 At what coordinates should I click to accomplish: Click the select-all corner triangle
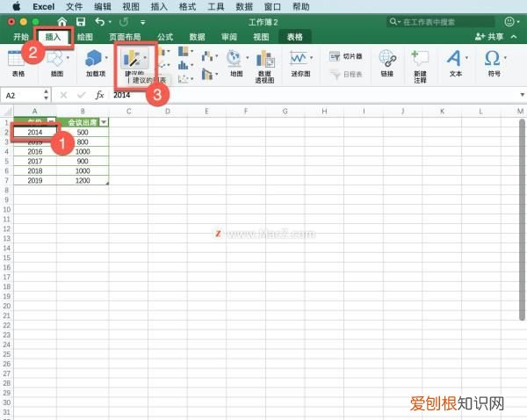pos(7,111)
